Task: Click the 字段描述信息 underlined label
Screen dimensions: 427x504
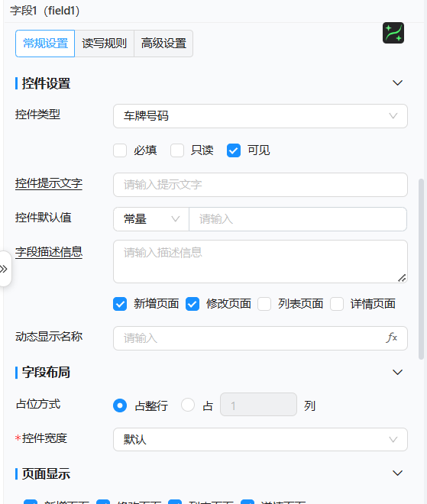Action: pos(49,252)
